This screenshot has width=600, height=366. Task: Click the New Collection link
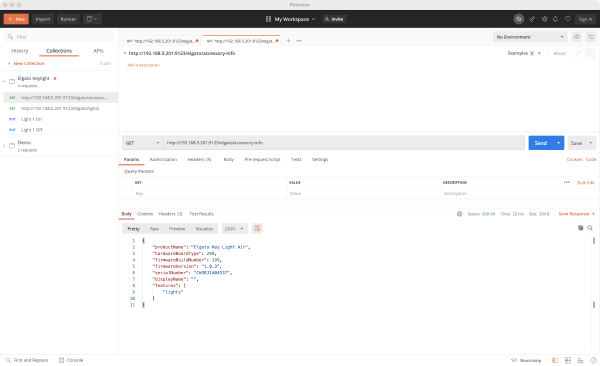(26, 64)
